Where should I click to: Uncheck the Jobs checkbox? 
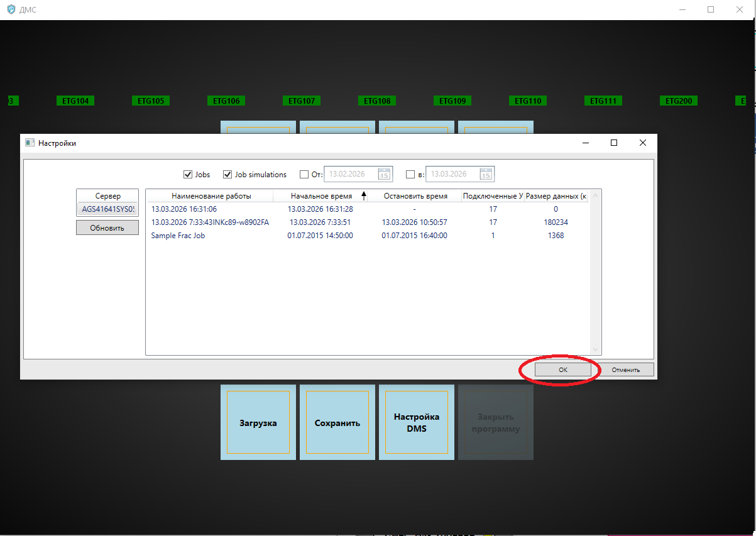coord(187,175)
